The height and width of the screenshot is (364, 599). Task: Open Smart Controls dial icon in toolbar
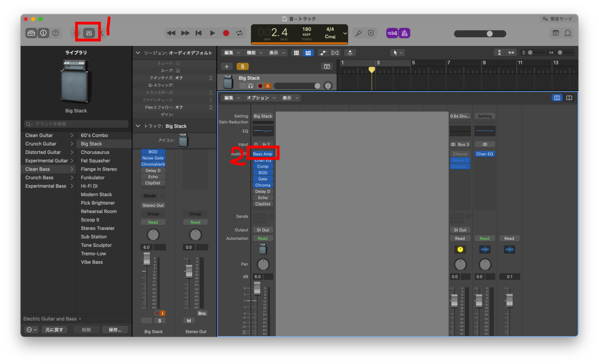click(x=78, y=33)
